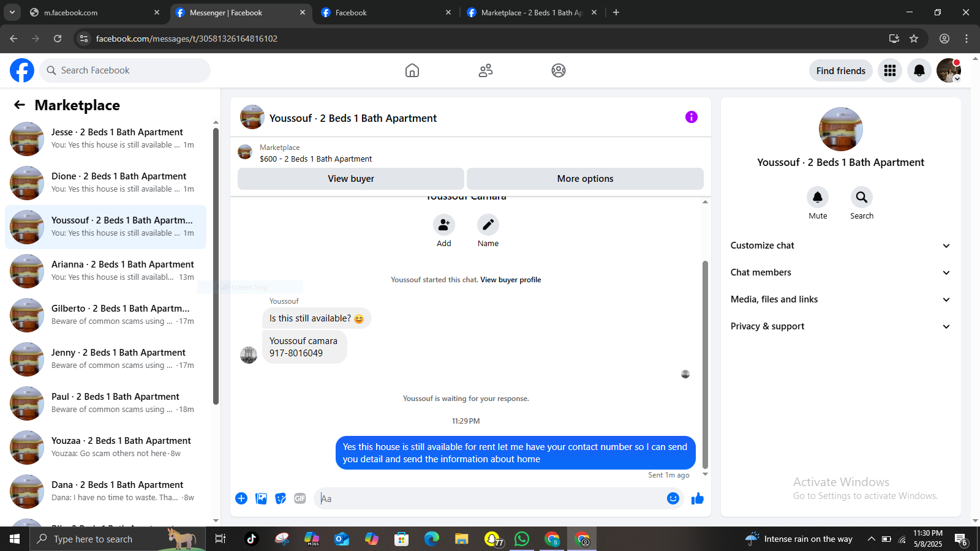Screen dimensions: 980x551
Task: Open the Facebook menu grid icon
Action: (x=890, y=70)
